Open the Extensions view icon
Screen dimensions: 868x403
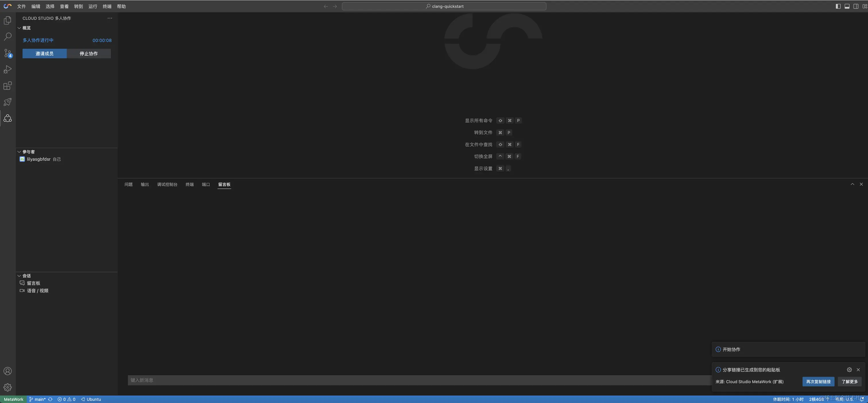tap(7, 86)
